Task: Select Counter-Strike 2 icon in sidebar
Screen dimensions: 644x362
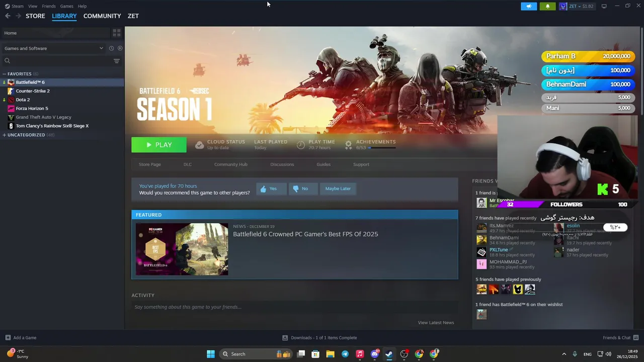Action: (11, 91)
